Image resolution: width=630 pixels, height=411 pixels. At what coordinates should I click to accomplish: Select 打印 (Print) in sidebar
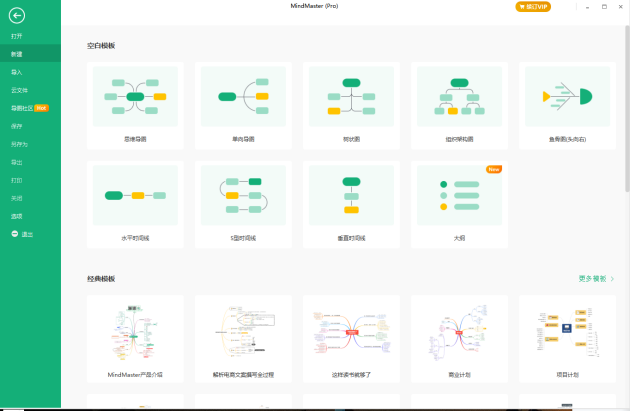pyautogui.click(x=30, y=180)
